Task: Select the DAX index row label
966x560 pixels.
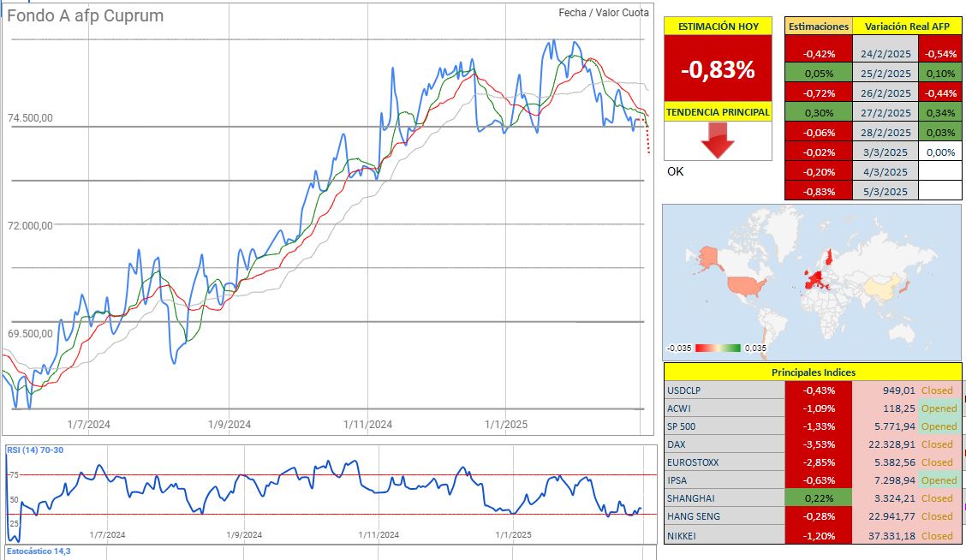Action: (724, 444)
